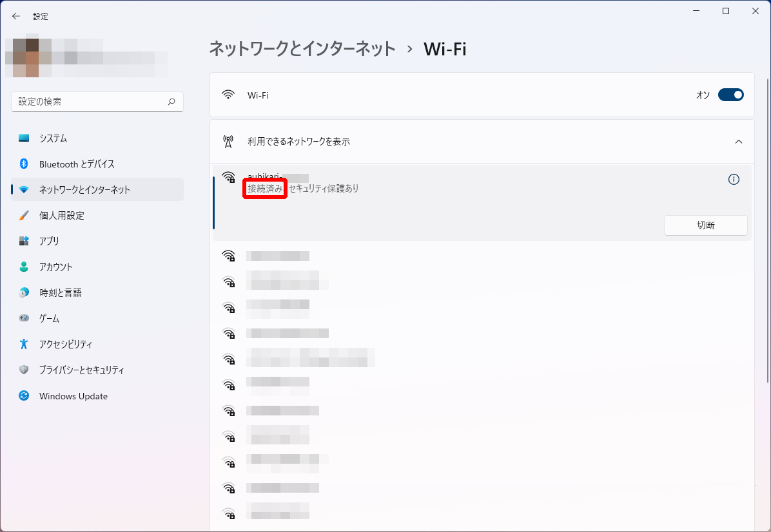
Task: Expand the 利用できるネットワークを表示 row
Action: (x=298, y=142)
